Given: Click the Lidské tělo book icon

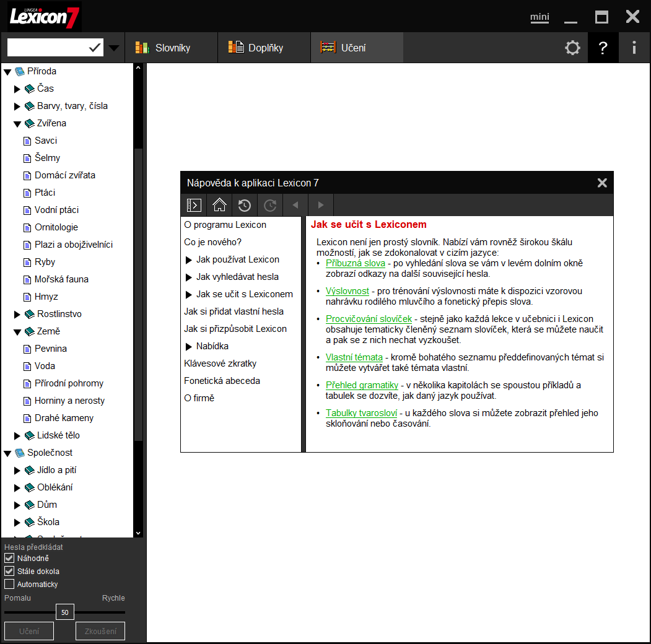Looking at the screenshot, I should (x=30, y=436).
